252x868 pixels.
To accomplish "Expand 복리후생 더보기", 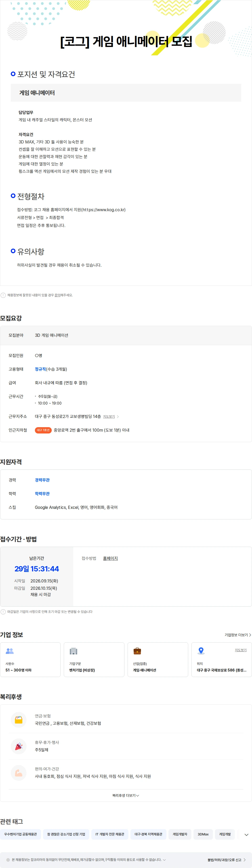I will pyautogui.click(x=126, y=795).
